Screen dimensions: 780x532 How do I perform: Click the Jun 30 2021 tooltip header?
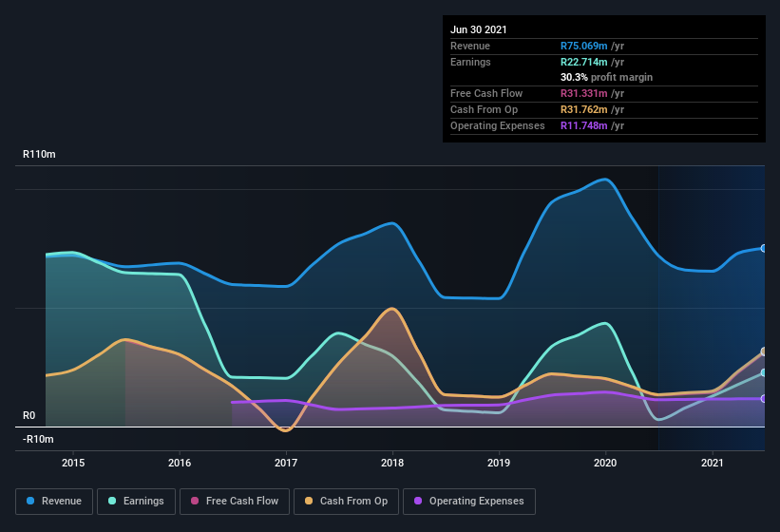pos(479,29)
